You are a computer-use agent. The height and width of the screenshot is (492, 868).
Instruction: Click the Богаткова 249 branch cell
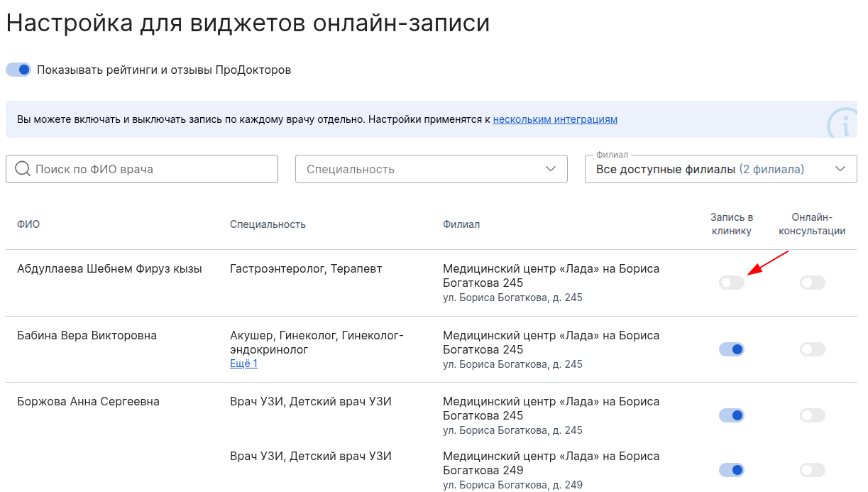tap(551, 470)
